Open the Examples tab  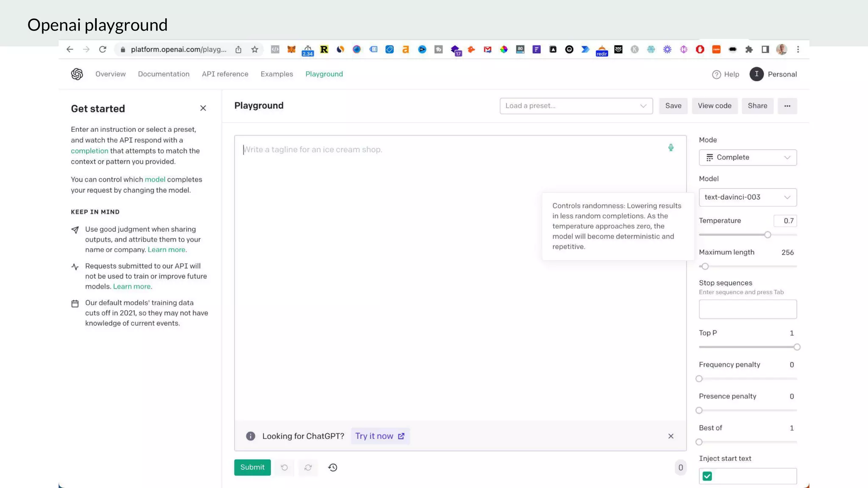coord(277,74)
